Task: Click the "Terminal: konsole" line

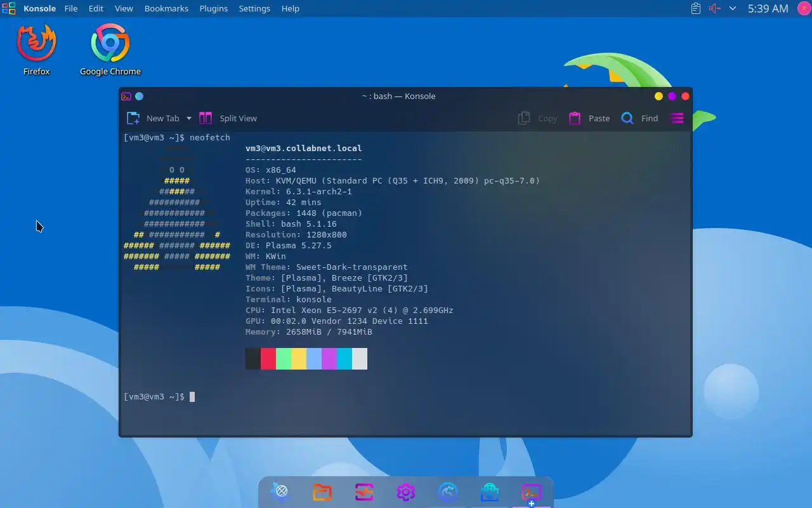Action: point(289,300)
